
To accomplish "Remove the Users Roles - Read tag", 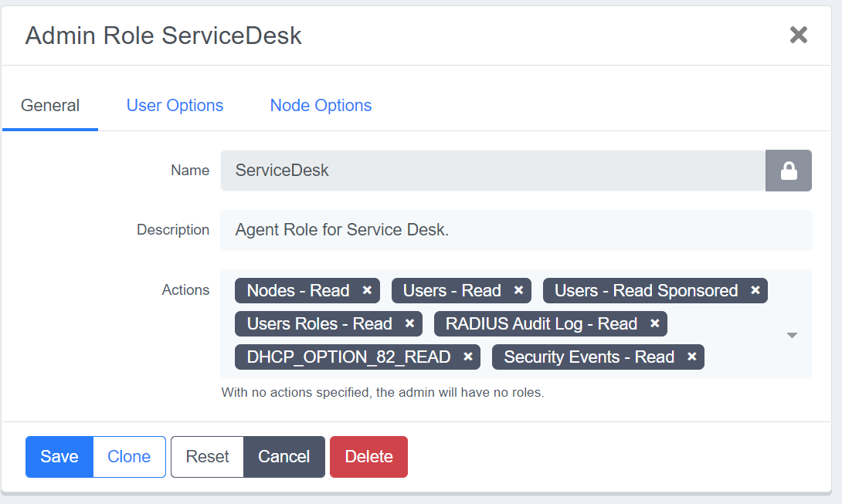I will pos(409,323).
